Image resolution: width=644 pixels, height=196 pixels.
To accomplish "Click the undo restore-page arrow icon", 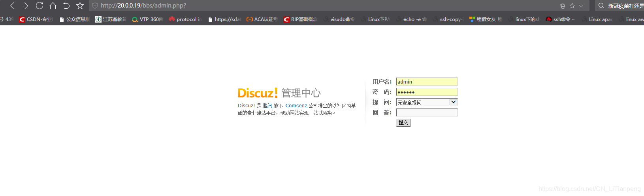I will (x=66, y=6).
